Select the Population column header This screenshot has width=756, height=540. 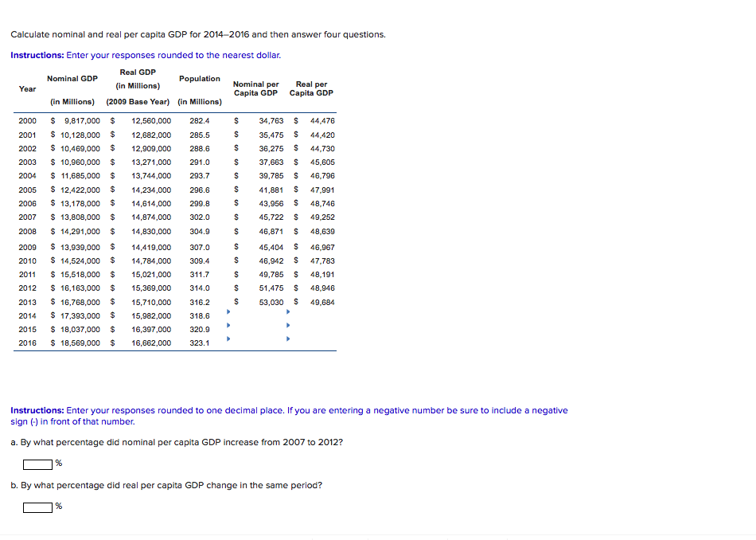click(199, 78)
